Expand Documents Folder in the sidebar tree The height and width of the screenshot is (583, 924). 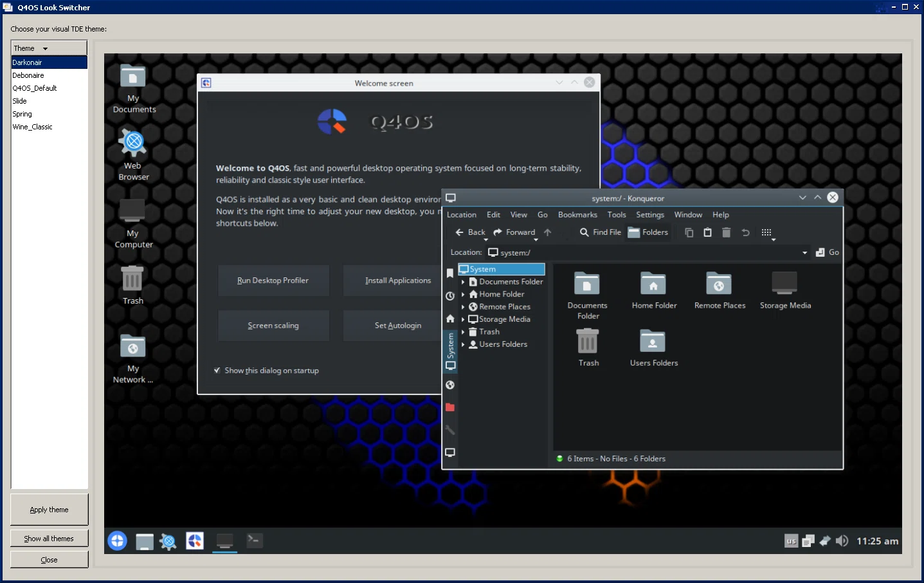coord(463,282)
